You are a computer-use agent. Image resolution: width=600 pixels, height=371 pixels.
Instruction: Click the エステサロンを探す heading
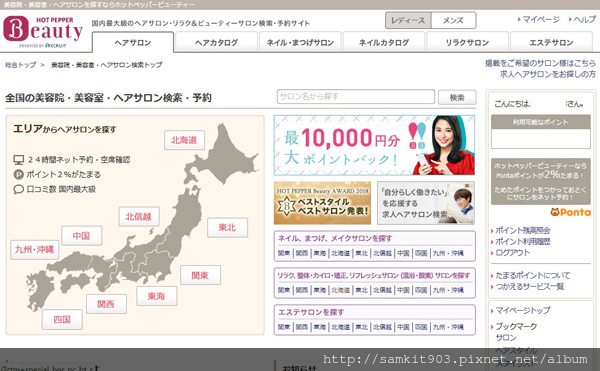[311, 312]
